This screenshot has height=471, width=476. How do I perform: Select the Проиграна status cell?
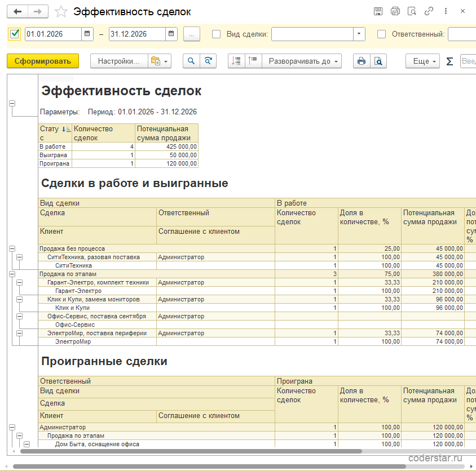(55, 163)
